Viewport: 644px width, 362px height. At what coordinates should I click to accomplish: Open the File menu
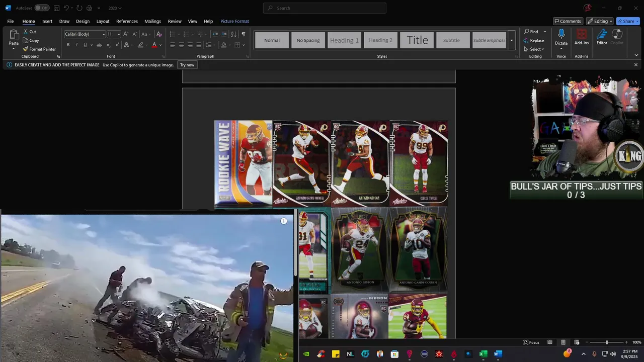coord(11,21)
